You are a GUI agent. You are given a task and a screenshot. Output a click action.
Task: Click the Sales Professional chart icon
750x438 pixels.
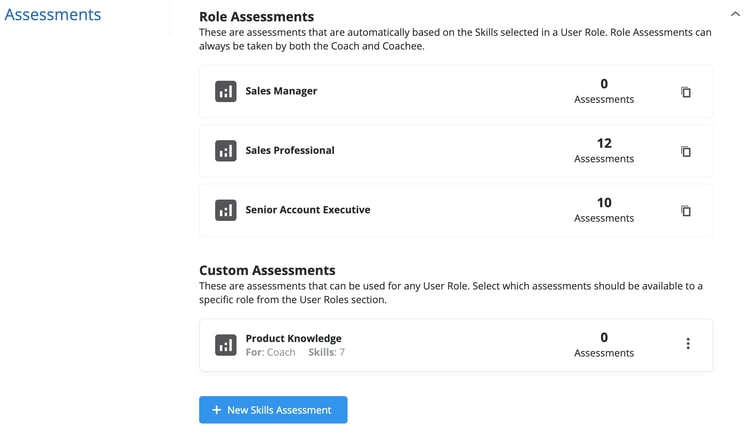point(225,151)
